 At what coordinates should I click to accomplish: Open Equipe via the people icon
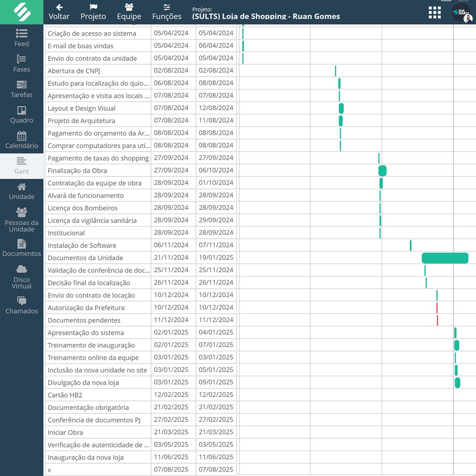click(x=129, y=6)
